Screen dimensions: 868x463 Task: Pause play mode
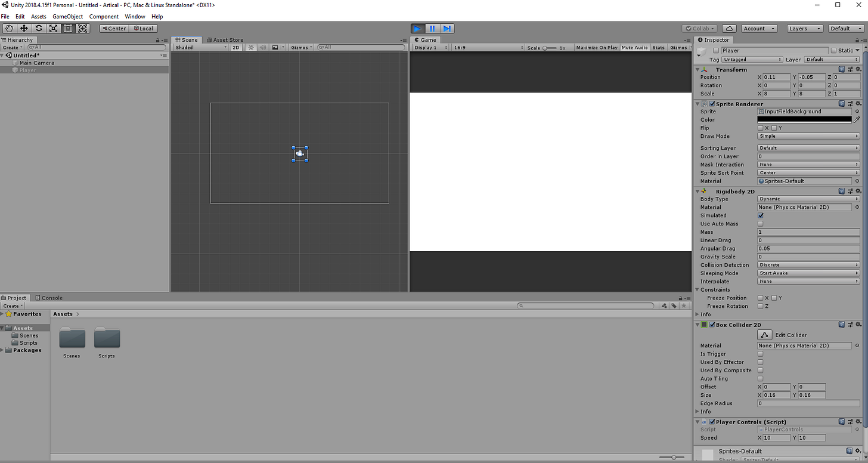click(x=432, y=28)
